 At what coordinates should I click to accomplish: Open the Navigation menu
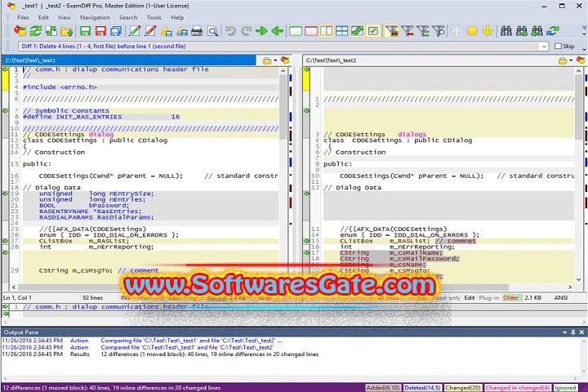pos(95,18)
